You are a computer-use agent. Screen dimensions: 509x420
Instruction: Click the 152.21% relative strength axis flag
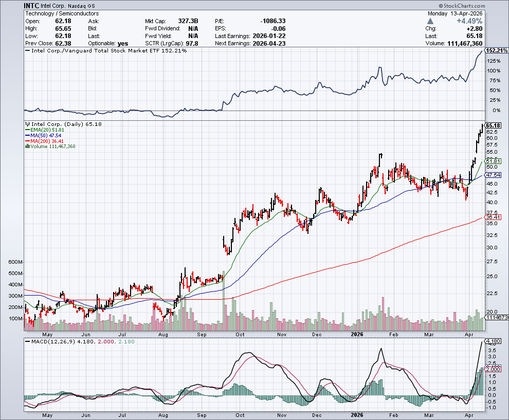click(x=496, y=50)
